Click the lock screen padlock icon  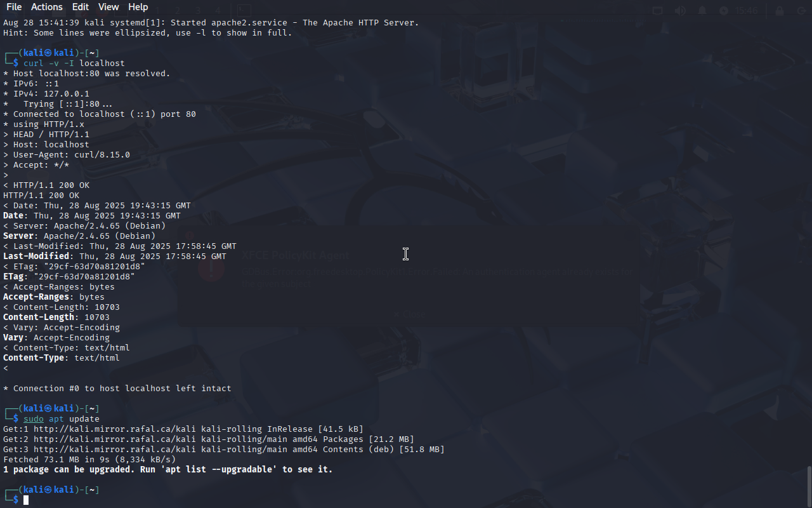[x=779, y=11]
